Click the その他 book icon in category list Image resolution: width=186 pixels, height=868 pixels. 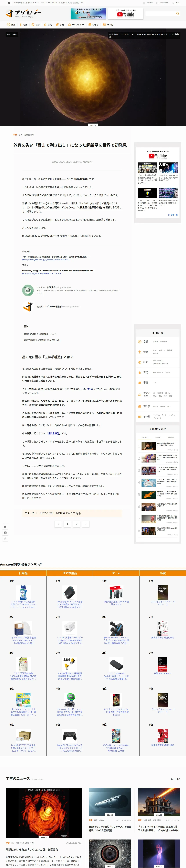tap(140, 416)
